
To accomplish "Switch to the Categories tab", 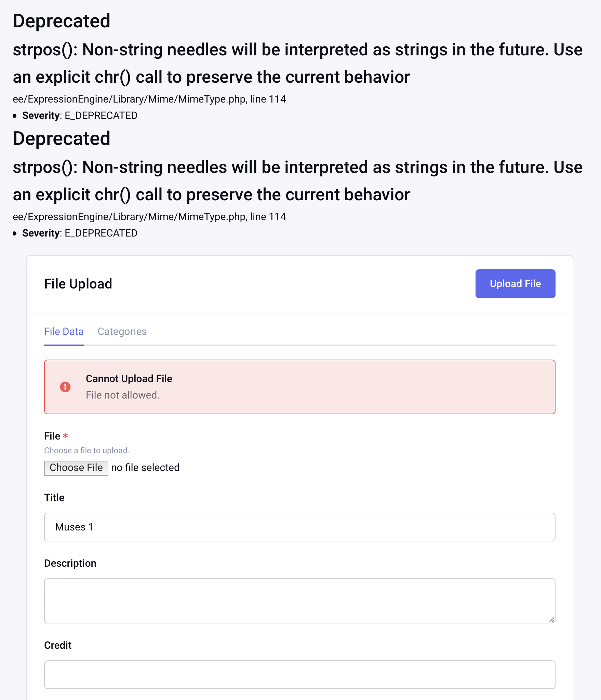I will point(122,331).
